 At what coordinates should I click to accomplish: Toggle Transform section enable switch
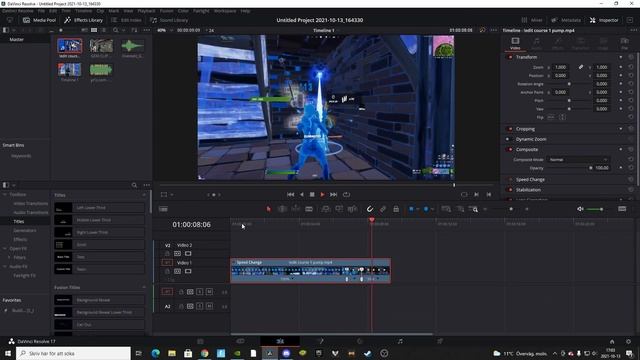point(510,57)
